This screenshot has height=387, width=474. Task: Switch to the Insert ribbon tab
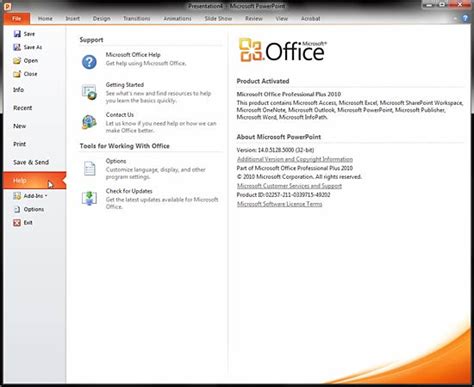click(x=73, y=19)
